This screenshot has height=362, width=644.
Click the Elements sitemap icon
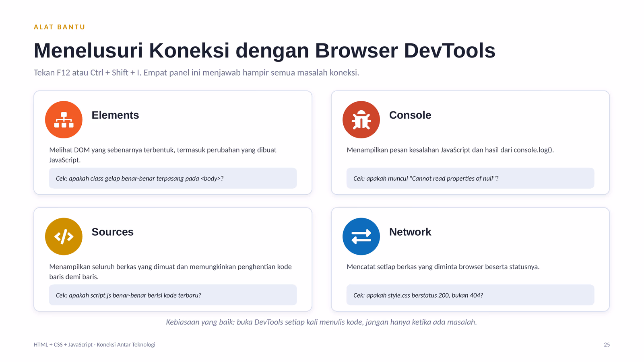(x=64, y=119)
